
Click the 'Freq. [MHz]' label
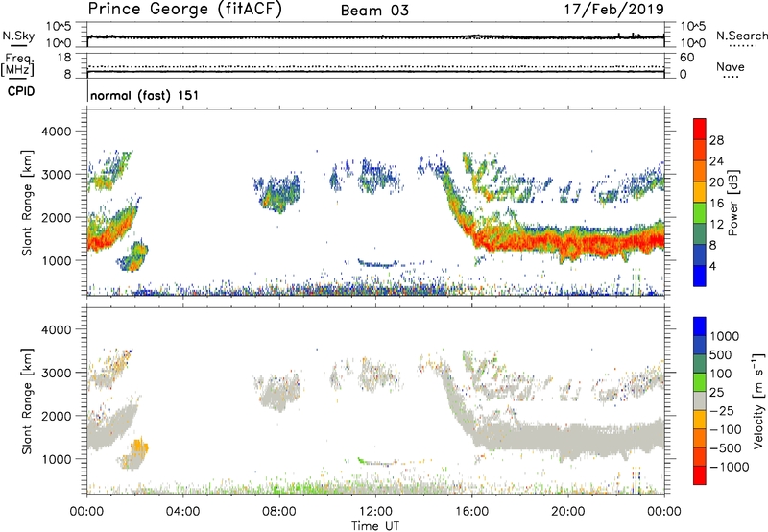[x=18, y=64]
